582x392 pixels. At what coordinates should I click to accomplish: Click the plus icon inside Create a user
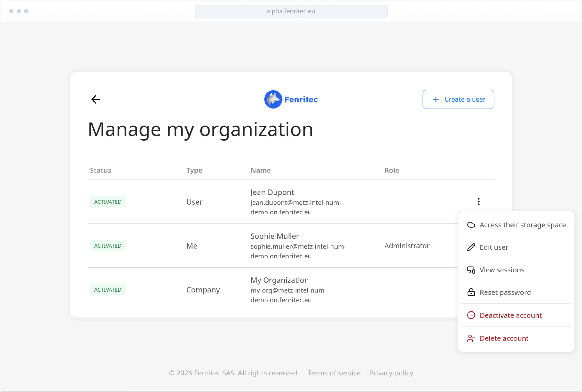(436, 99)
